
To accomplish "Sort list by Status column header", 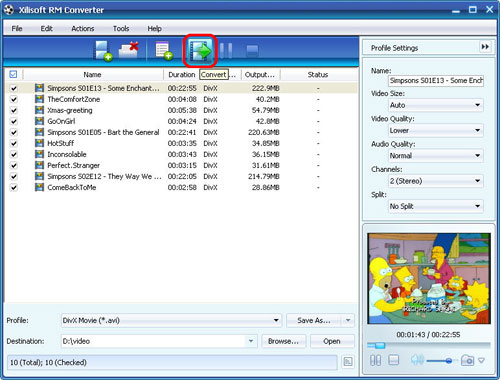I will point(318,74).
